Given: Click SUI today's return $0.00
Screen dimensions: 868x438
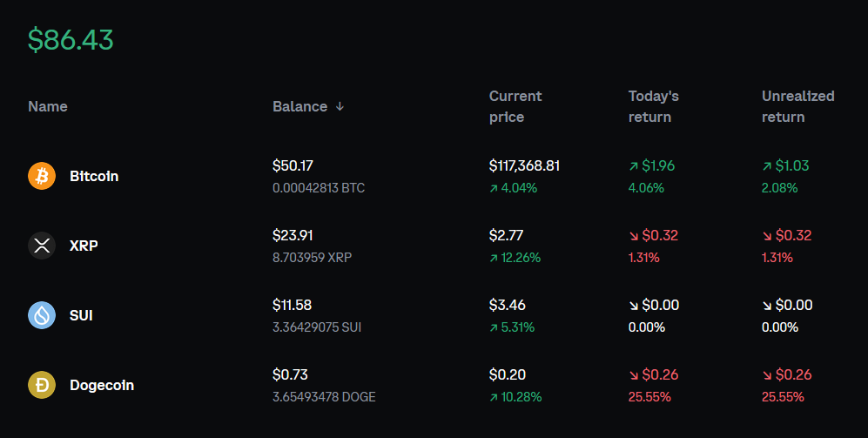Looking at the screenshot, I should pyautogui.click(x=654, y=305).
